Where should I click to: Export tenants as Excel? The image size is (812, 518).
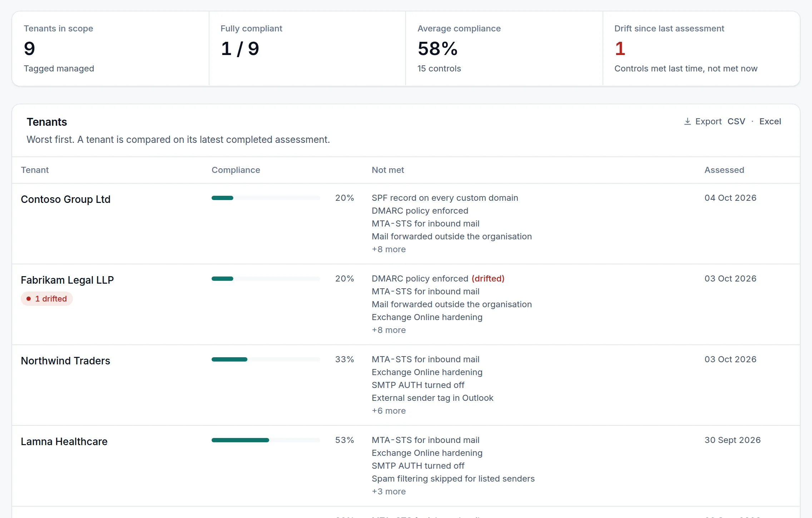tap(770, 121)
